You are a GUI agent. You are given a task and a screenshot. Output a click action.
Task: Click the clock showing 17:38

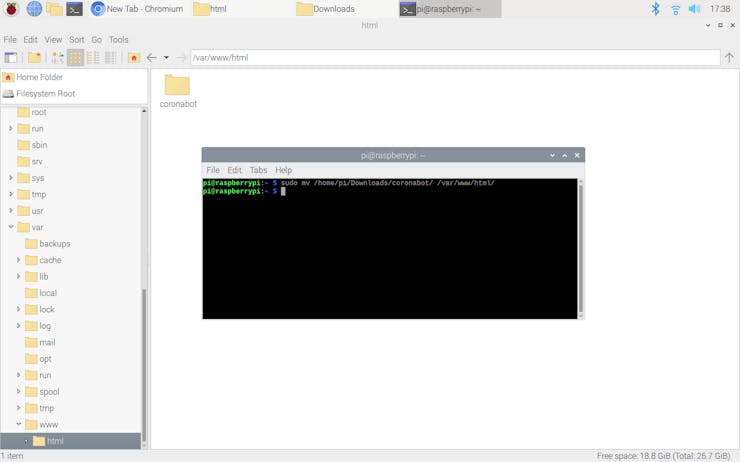[720, 8]
